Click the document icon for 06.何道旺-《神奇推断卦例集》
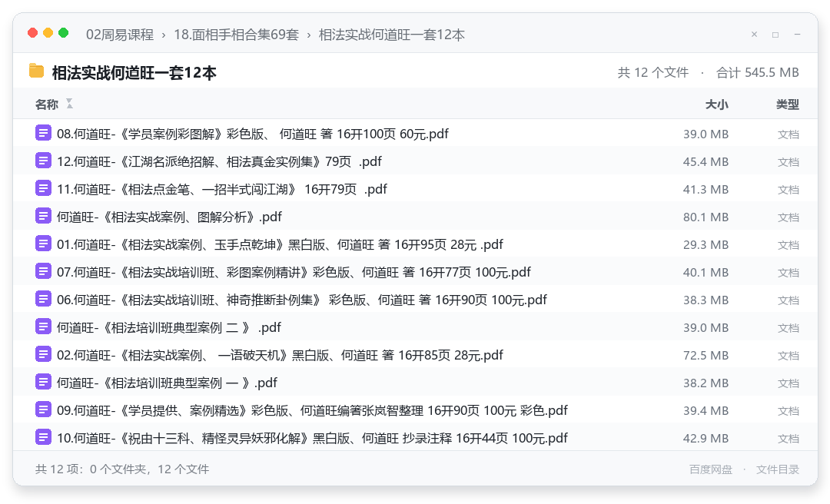830x504 pixels. tap(43, 299)
